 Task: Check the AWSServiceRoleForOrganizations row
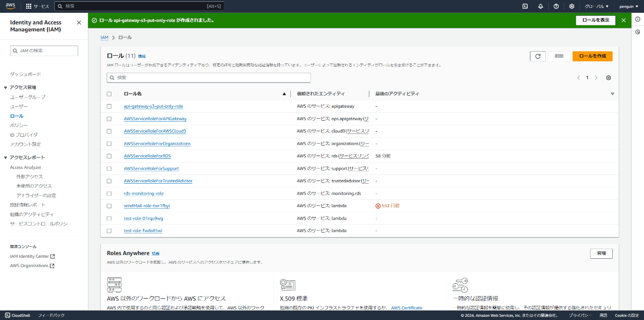tap(109, 144)
